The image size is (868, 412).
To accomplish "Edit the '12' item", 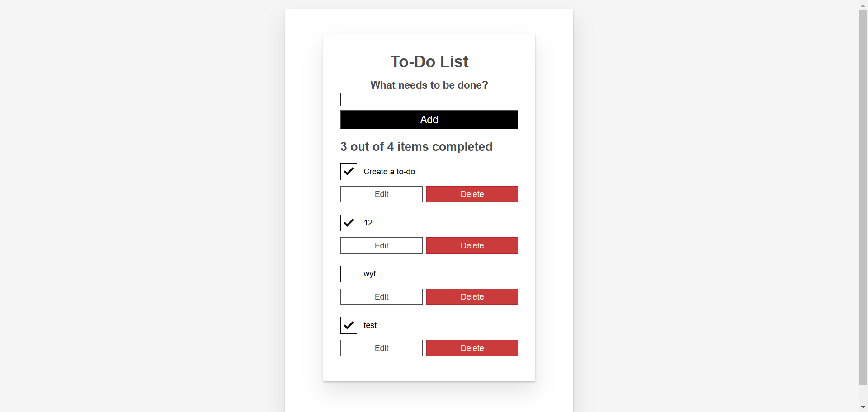I will (x=382, y=246).
